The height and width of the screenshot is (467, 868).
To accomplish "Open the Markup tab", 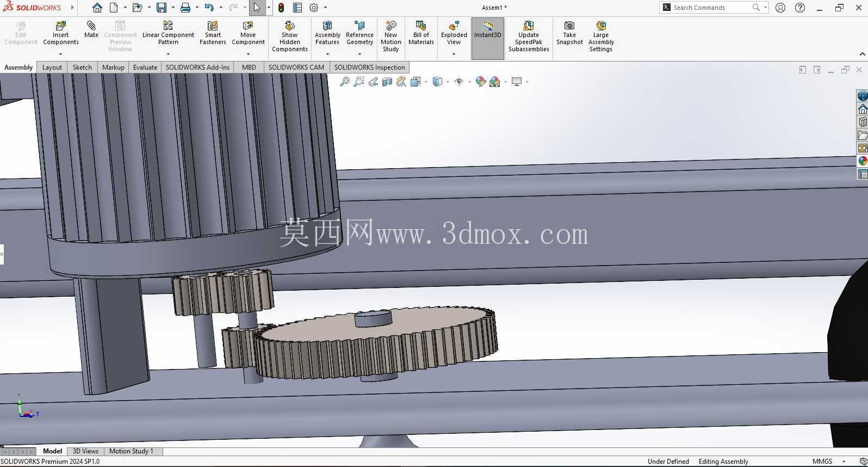I will (x=113, y=67).
